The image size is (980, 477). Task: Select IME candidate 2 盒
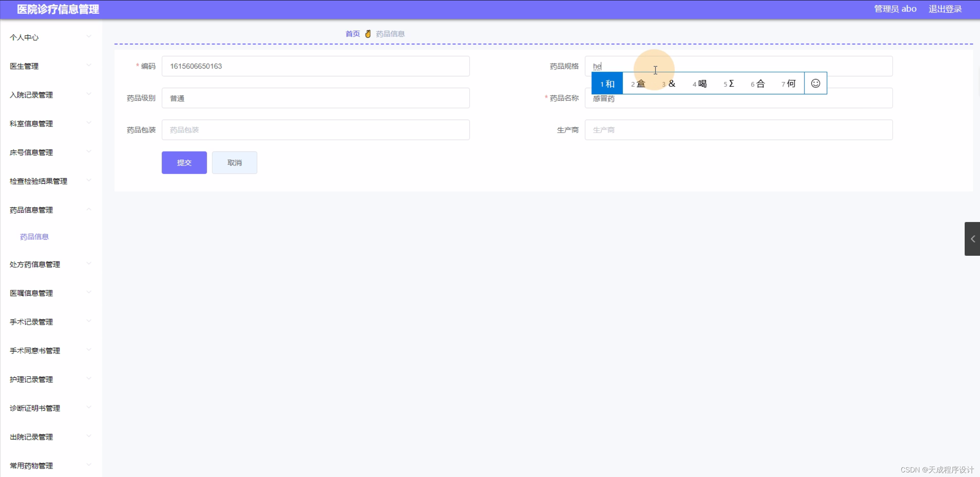pyautogui.click(x=638, y=84)
